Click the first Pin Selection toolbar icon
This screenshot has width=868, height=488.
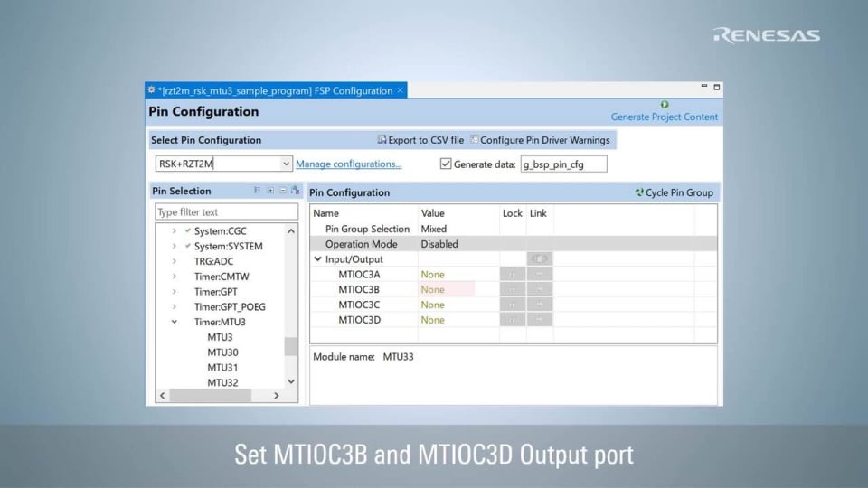coord(258,191)
